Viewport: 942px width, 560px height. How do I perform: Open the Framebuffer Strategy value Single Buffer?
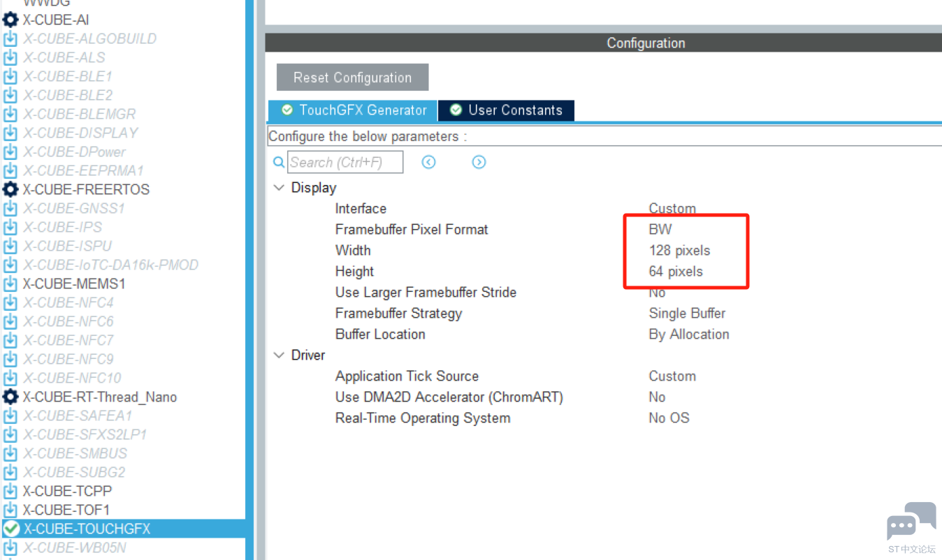[x=687, y=314]
